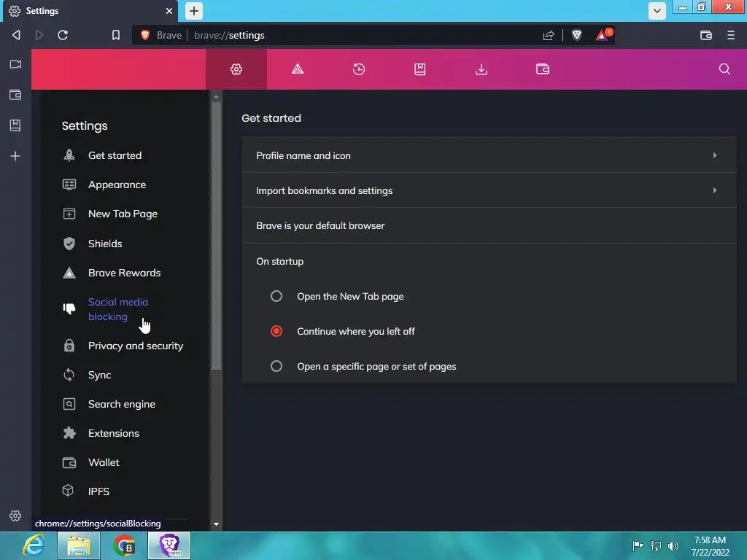Go back using the browser back arrow
Image resolution: width=747 pixels, height=560 pixels.
(16, 35)
